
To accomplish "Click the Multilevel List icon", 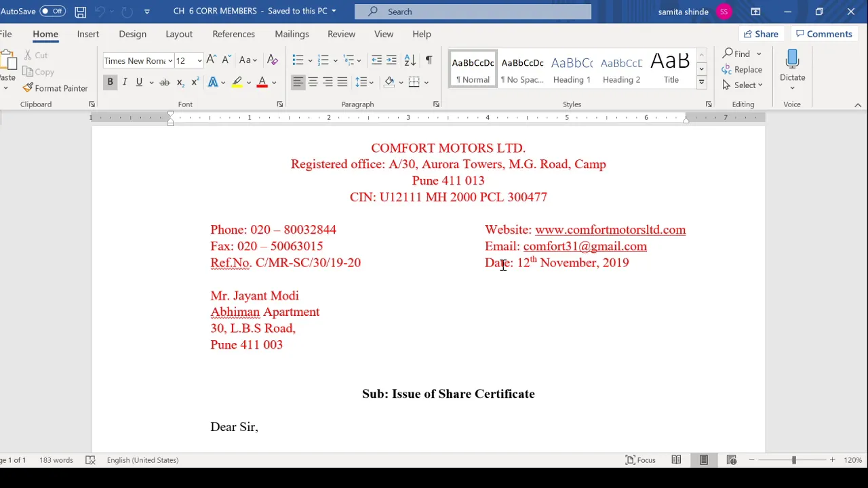I will 349,60.
